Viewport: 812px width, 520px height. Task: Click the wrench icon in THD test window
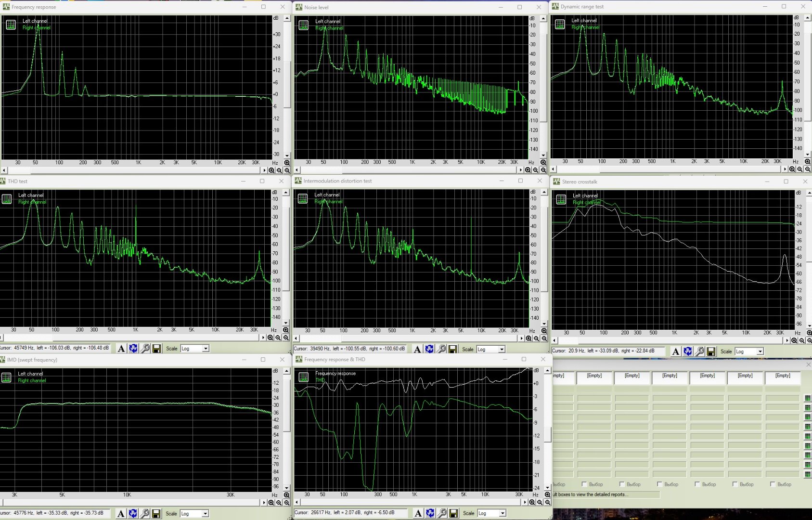[x=145, y=349]
